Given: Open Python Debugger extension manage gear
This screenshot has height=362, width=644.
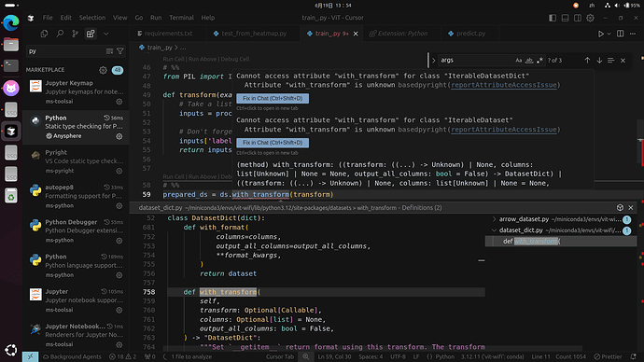Looking at the screenshot, I should point(119,241).
